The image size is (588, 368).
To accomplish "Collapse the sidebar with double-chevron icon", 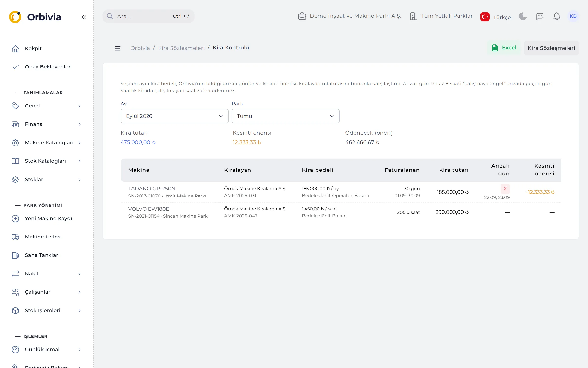I will 84,17.
